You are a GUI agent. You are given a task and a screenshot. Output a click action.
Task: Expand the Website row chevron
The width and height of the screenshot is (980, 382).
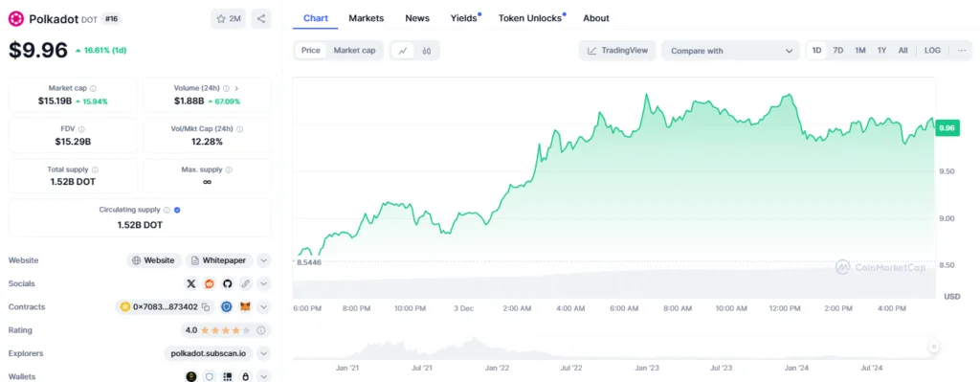point(264,260)
